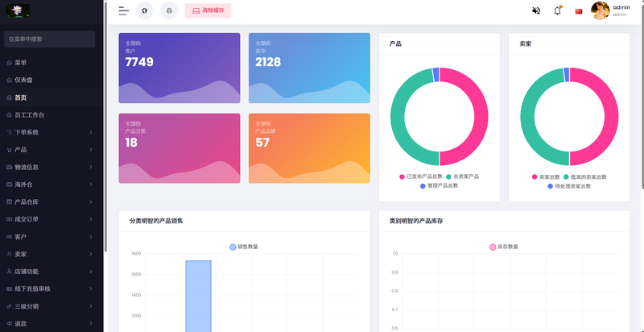
Task: Click the home icon beside 菜单
Action: [9, 63]
